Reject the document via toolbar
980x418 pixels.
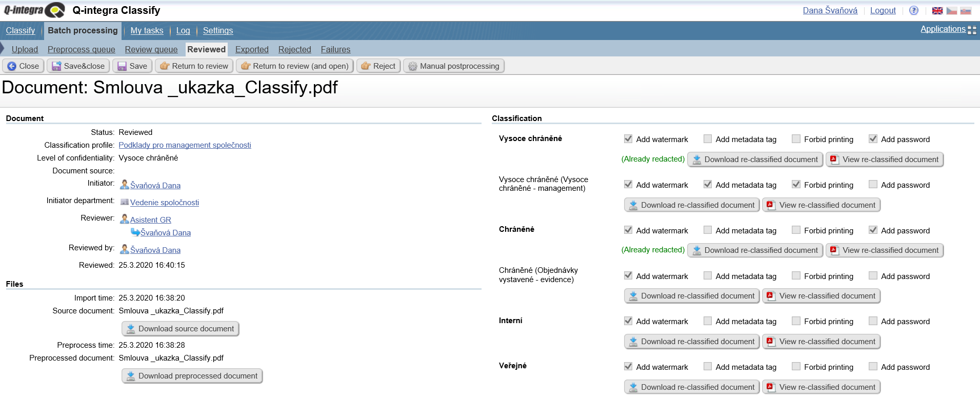(378, 66)
